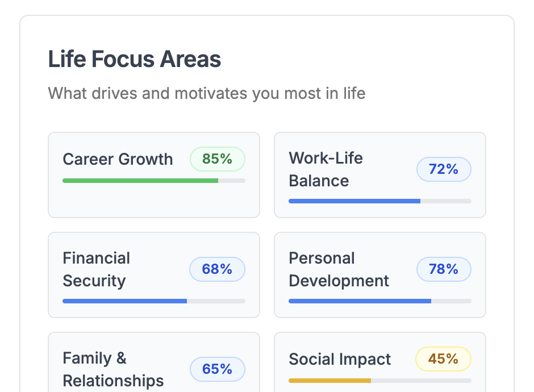Screen dimensions: 534x392
Task: Click the Financial Security label
Action: 97,269
